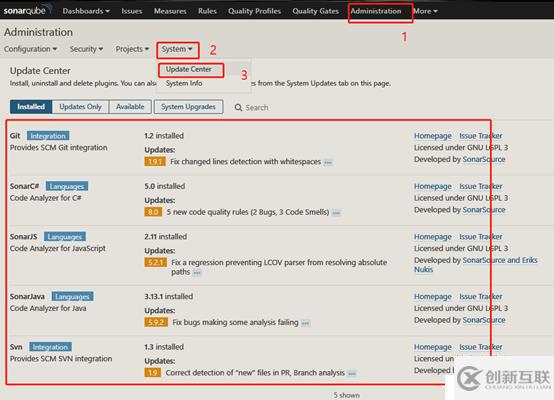
Task: Expand the Configuration dropdown
Action: [x=30, y=49]
